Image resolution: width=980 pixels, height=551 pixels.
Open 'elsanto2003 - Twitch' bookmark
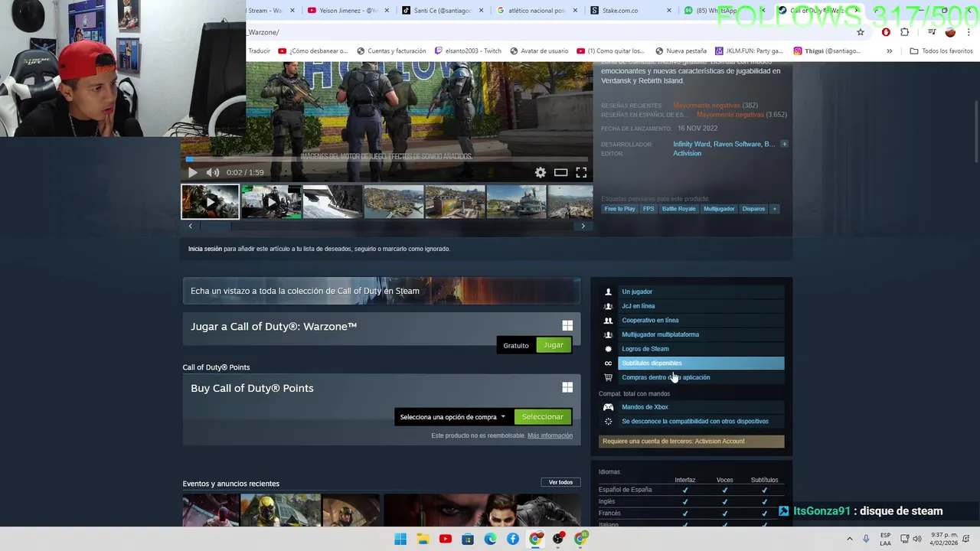pos(467,51)
